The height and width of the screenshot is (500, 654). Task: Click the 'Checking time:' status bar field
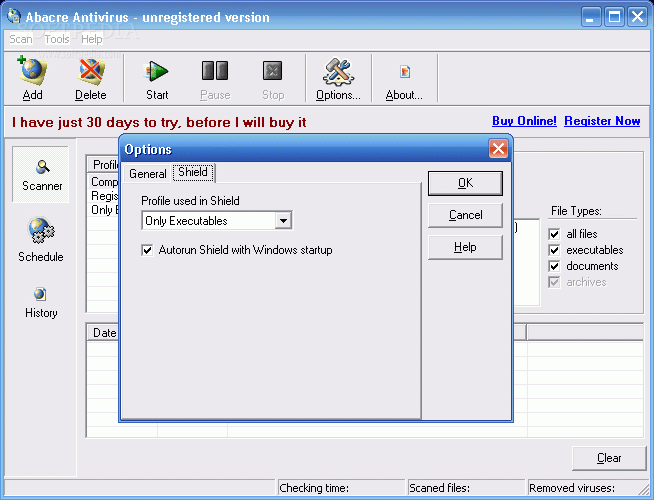[341, 488]
